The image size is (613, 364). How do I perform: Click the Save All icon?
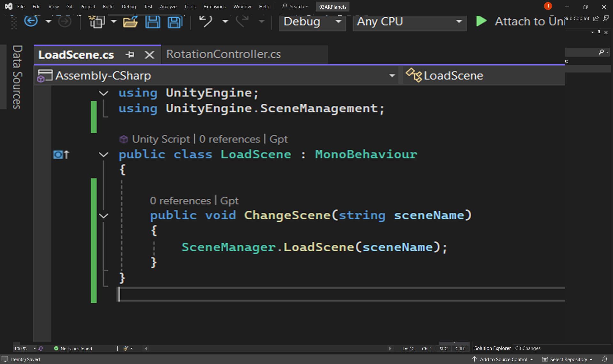click(175, 22)
